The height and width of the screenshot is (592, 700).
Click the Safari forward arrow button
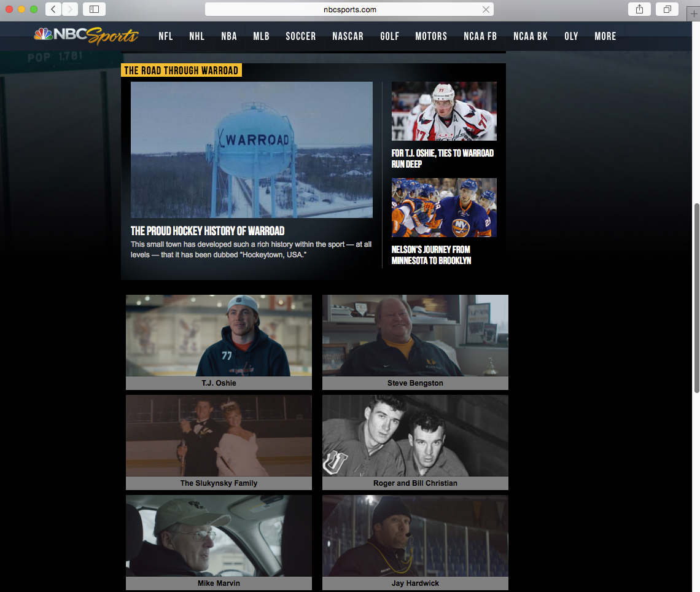[69, 9]
